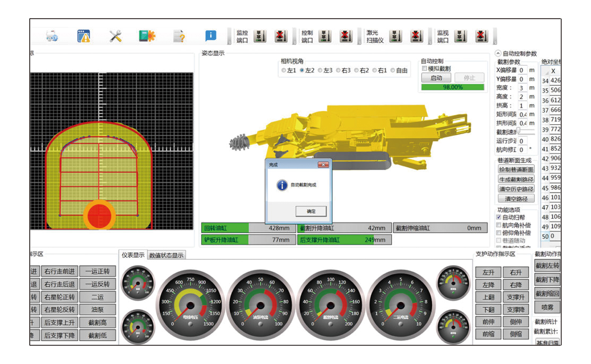The width and height of the screenshot is (591, 364).
Task: Click the printer gear icon in toolbar
Action: point(52,36)
